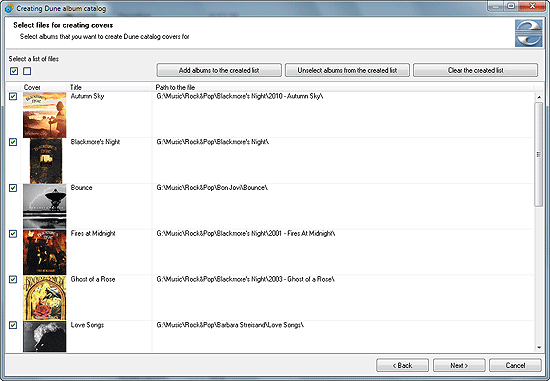550x381 pixels.
Task: Click the app icon in the title bar
Action: [x=9, y=8]
